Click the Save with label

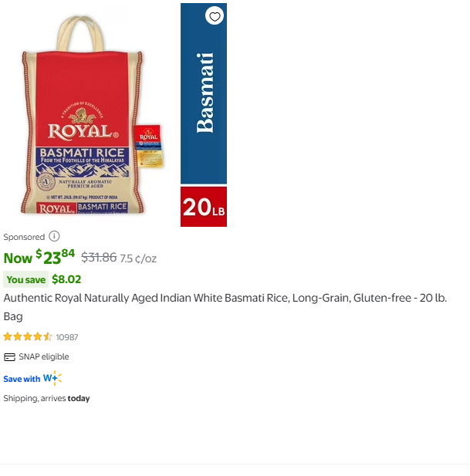pos(22,379)
